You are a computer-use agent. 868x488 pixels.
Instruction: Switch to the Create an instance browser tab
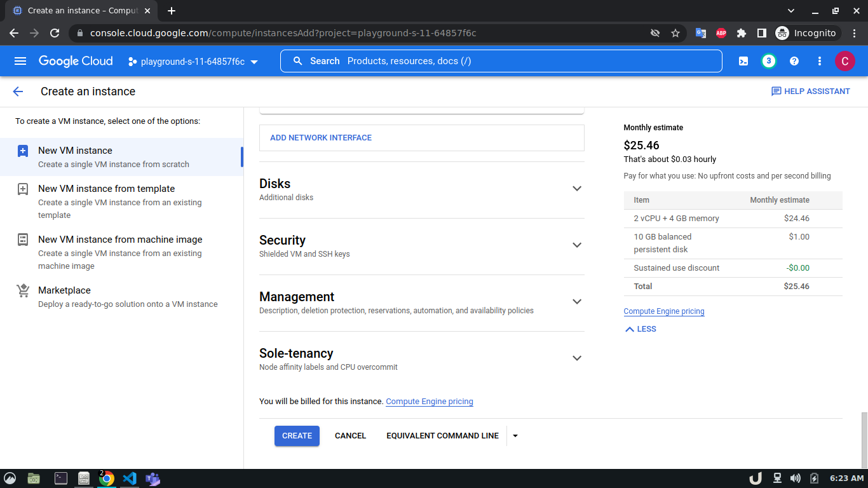click(x=82, y=11)
